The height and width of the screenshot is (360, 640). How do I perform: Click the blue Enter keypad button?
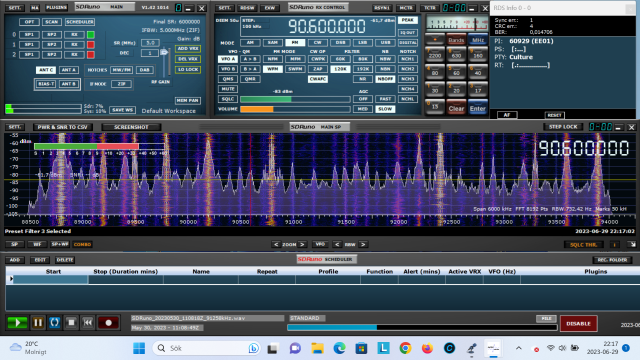click(x=478, y=108)
